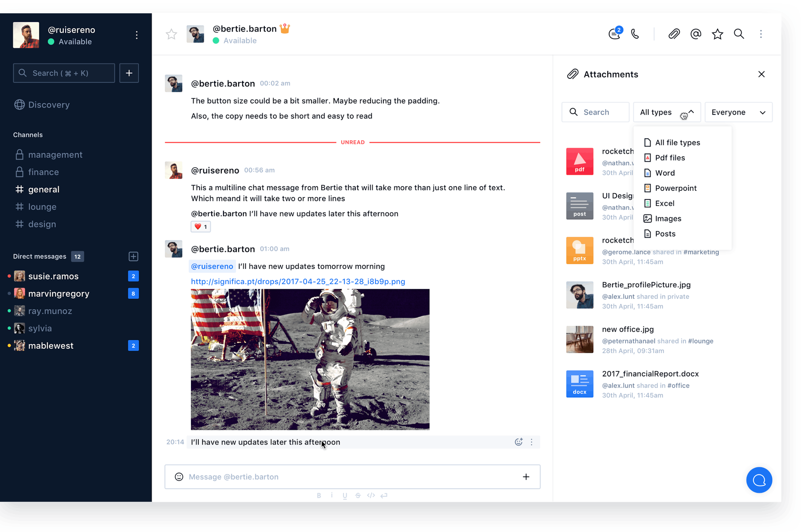
Task: Start a new direct message with the plus button
Action: pos(133,256)
